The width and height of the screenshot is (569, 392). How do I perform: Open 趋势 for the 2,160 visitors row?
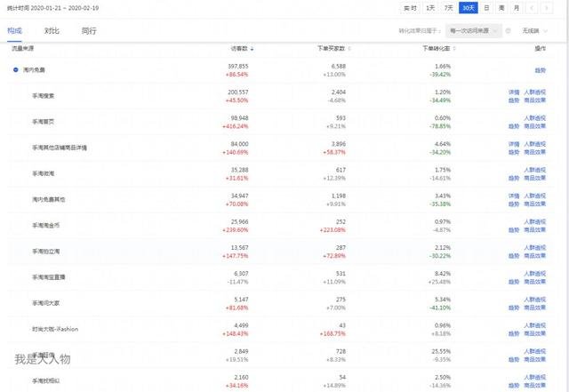[x=514, y=386]
